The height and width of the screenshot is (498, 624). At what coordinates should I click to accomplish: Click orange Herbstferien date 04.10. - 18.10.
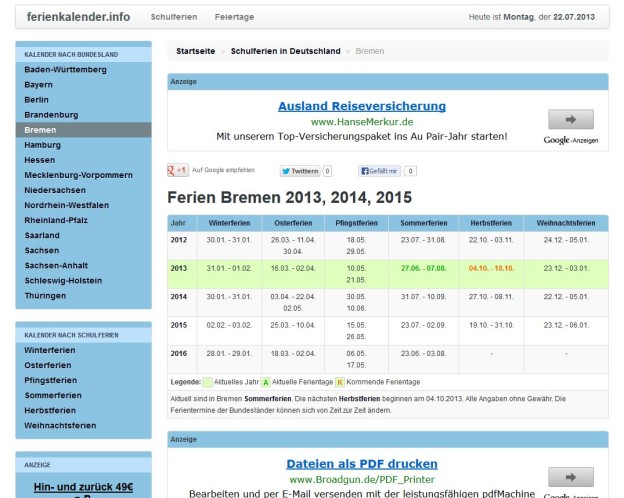click(491, 268)
